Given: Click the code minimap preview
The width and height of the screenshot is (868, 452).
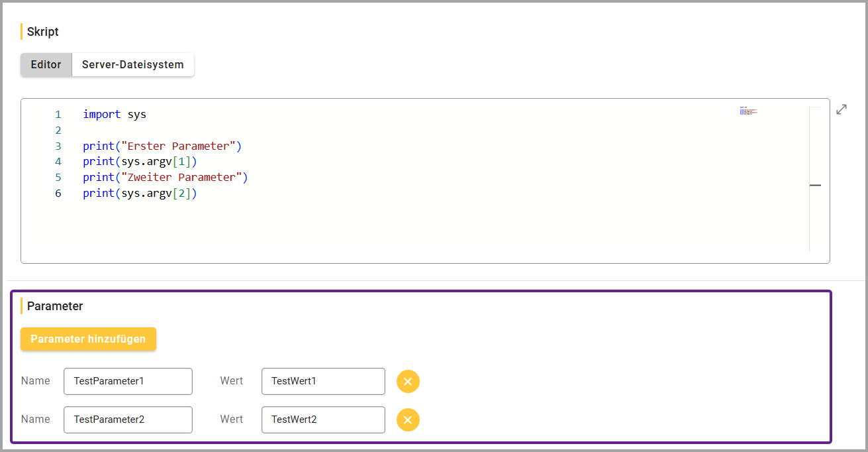Looking at the screenshot, I should [x=748, y=111].
